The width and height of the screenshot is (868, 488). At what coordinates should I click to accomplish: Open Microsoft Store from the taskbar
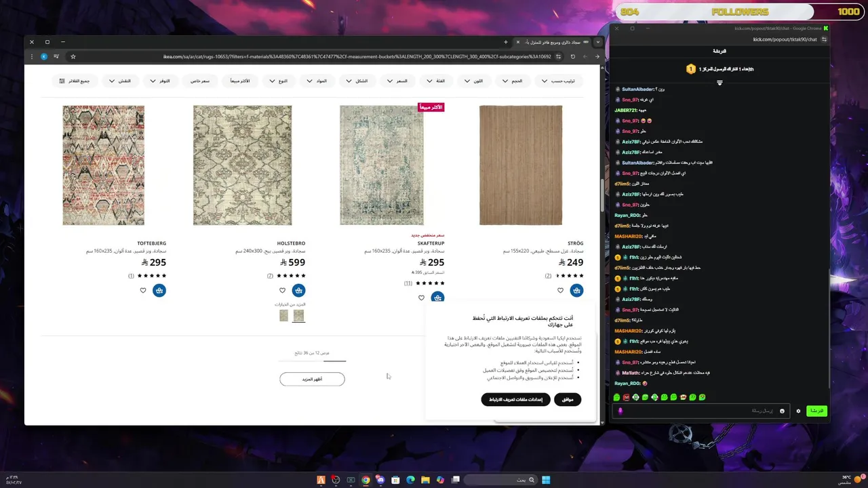(395, 480)
